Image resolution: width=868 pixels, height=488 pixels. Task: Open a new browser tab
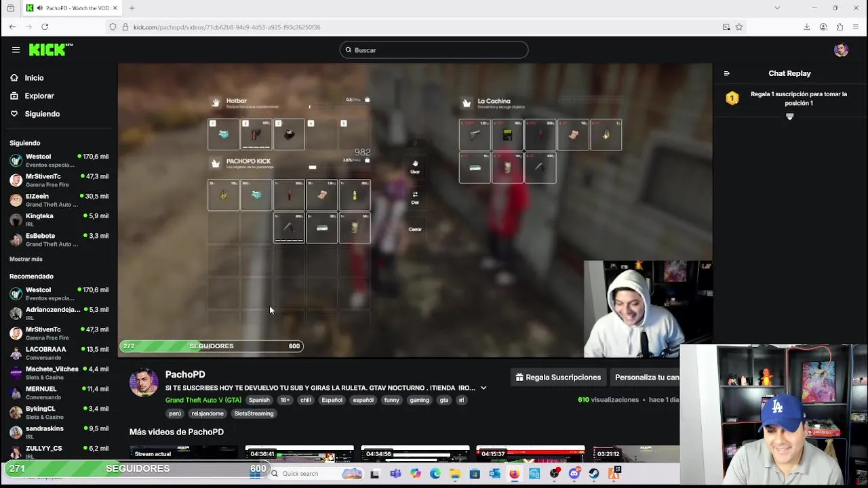[x=132, y=8]
